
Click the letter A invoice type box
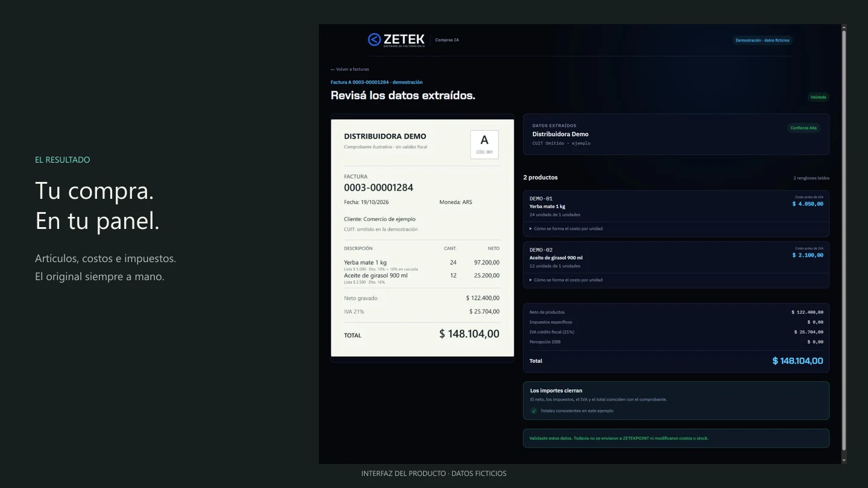point(484,145)
